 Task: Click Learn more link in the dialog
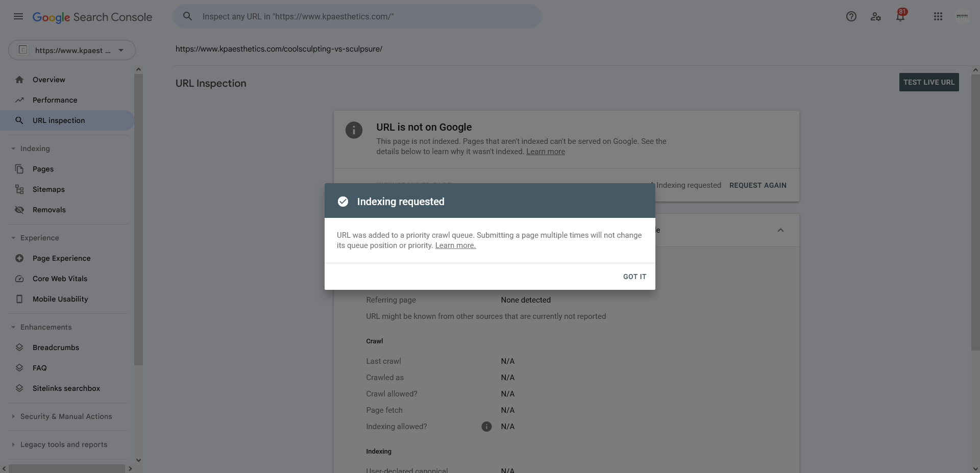[x=455, y=245]
